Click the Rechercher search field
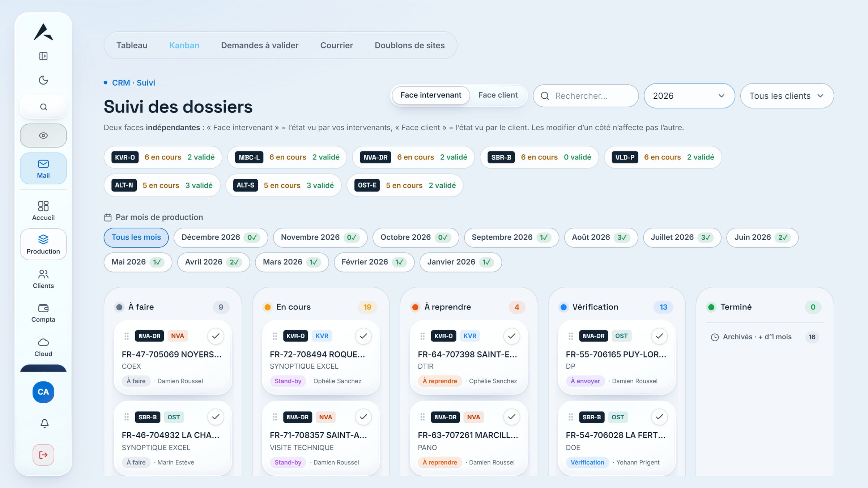Image resolution: width=868 pixels, height=488 pixels. click(586, 96)
